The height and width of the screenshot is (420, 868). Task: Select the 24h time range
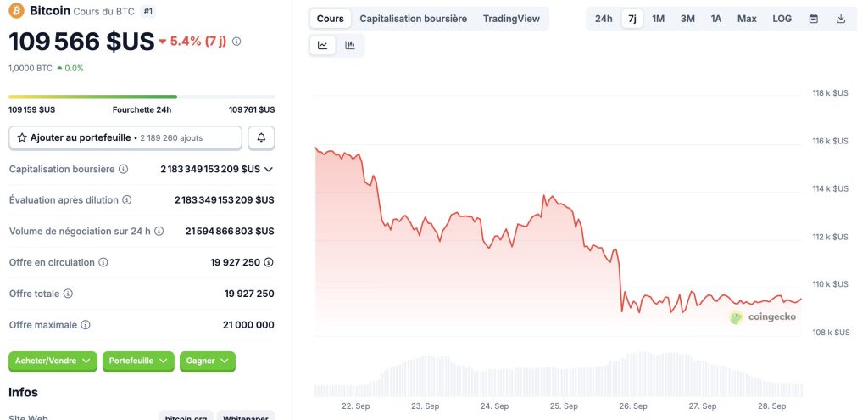point(604,19)
